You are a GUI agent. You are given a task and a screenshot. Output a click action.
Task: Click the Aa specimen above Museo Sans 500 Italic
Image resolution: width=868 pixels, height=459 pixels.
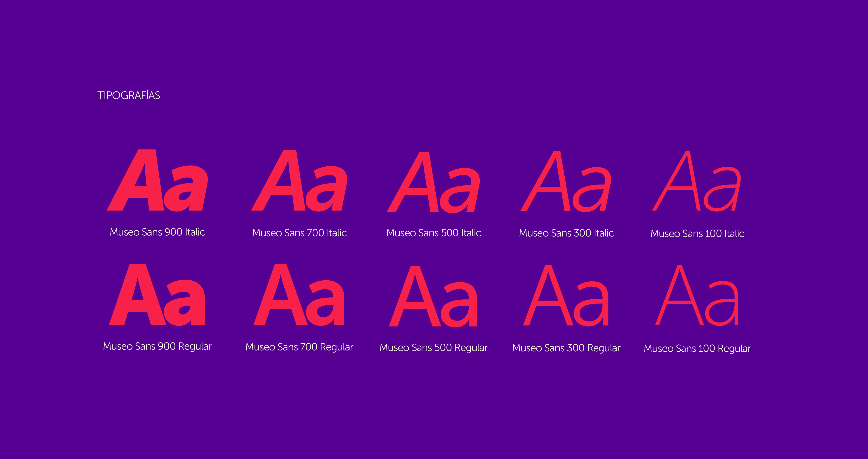(433, 182)
